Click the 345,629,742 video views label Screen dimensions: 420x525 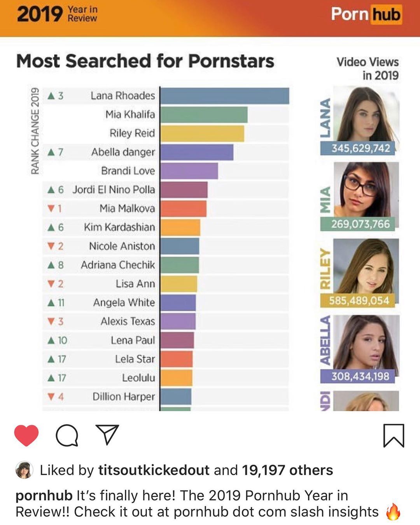point(360,148)
